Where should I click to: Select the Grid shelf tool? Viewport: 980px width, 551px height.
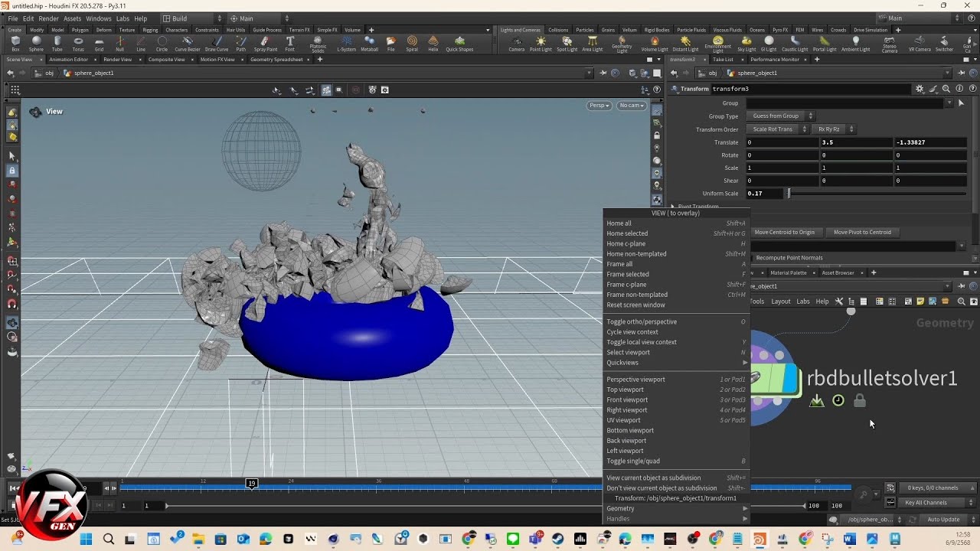99,44
